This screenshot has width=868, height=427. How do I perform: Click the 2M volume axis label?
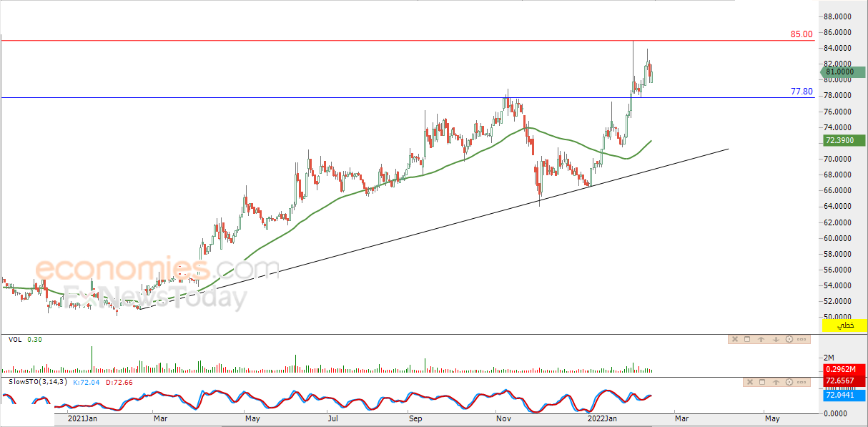pos(829,358)
